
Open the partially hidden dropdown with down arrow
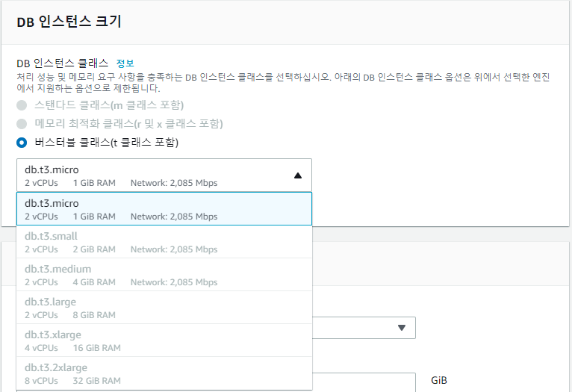364,328
